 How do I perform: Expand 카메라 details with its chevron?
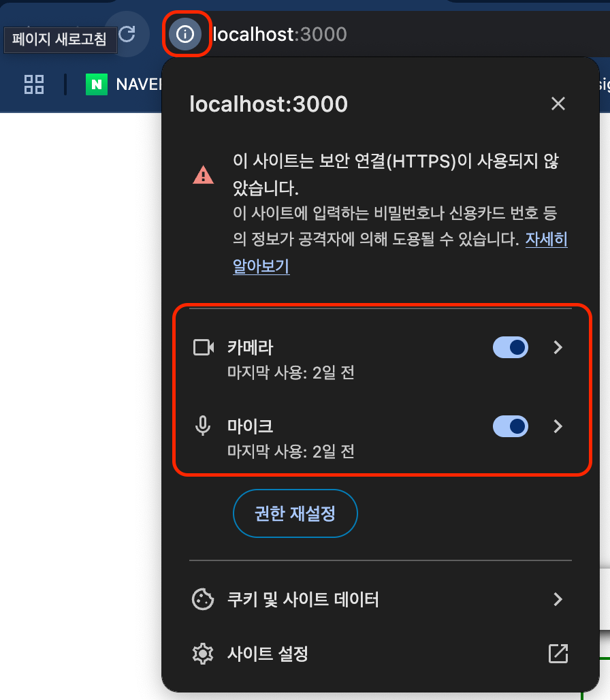558,347
